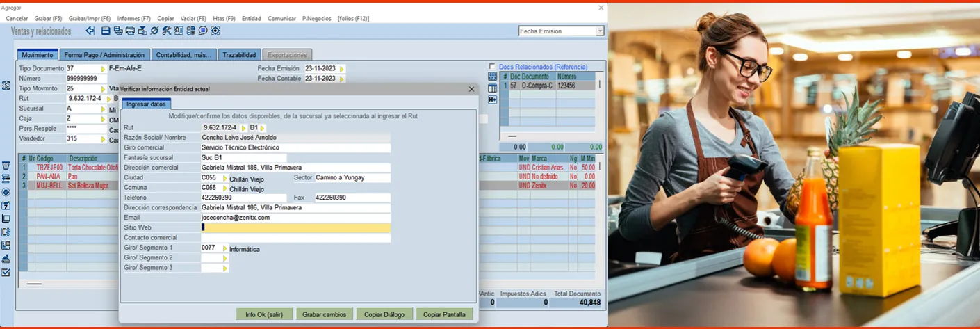
Task: Click the H+ icon beside related docs
Action: coord(492,99)
